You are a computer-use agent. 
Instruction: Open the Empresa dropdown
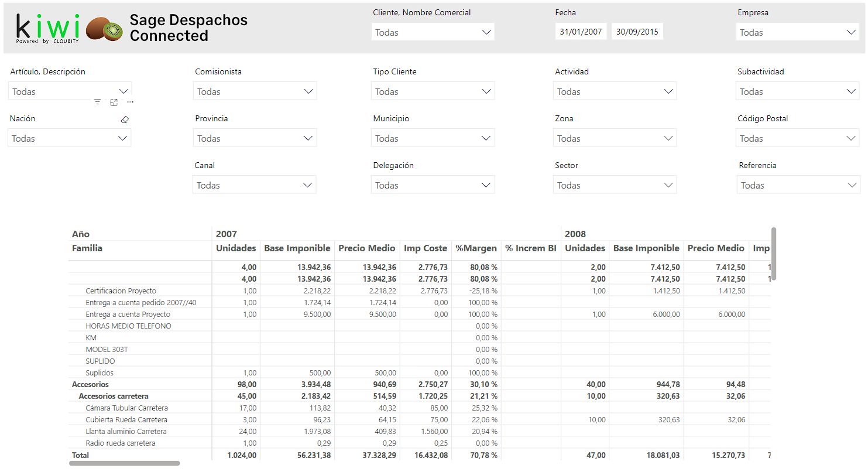[797, 32]
